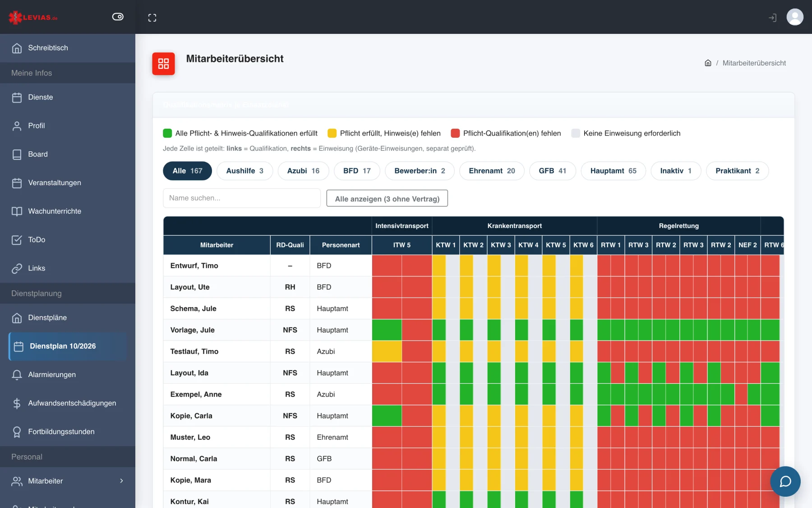Screen dimensions: 812x508
Task: Click the logout arrow icon
Action: pos(772,18)
